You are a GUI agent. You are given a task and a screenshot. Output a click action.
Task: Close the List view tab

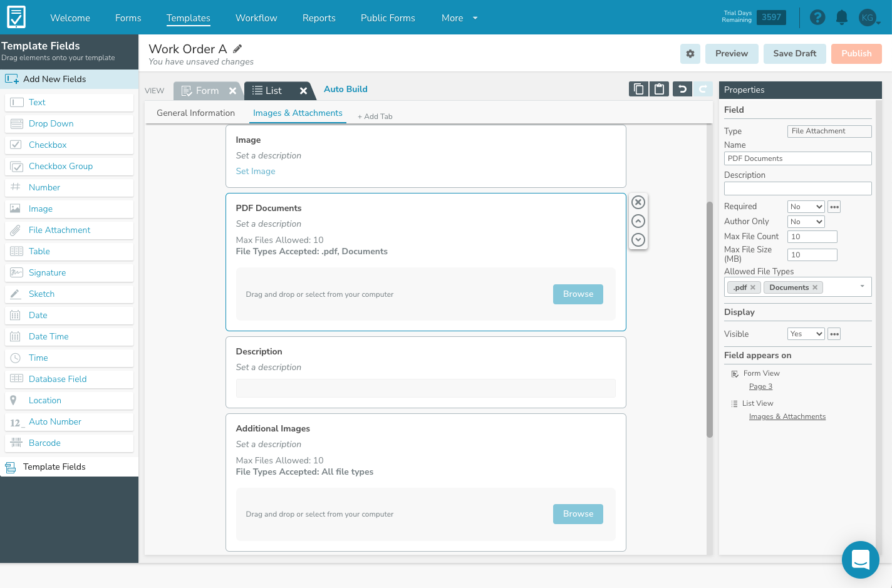pyautogui.click(x=303, y=91)
